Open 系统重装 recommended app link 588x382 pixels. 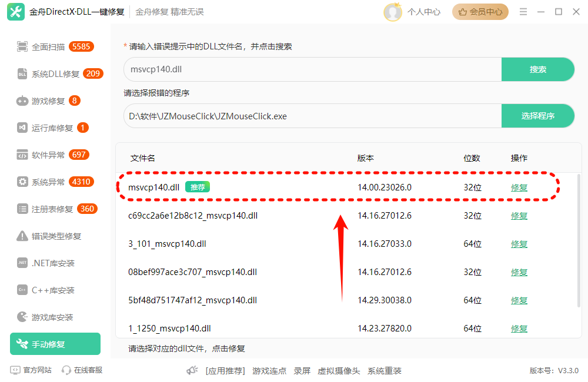[385, 371]
